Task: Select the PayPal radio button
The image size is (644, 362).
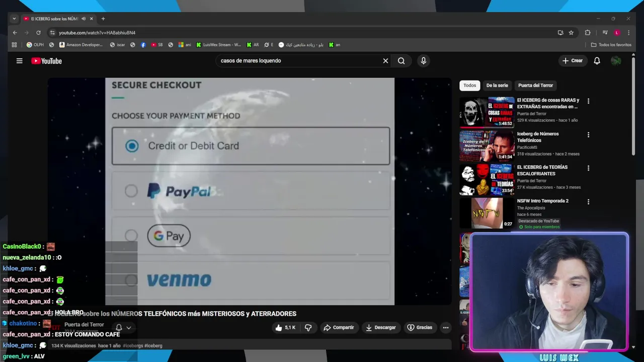Action: pos(131,191)
